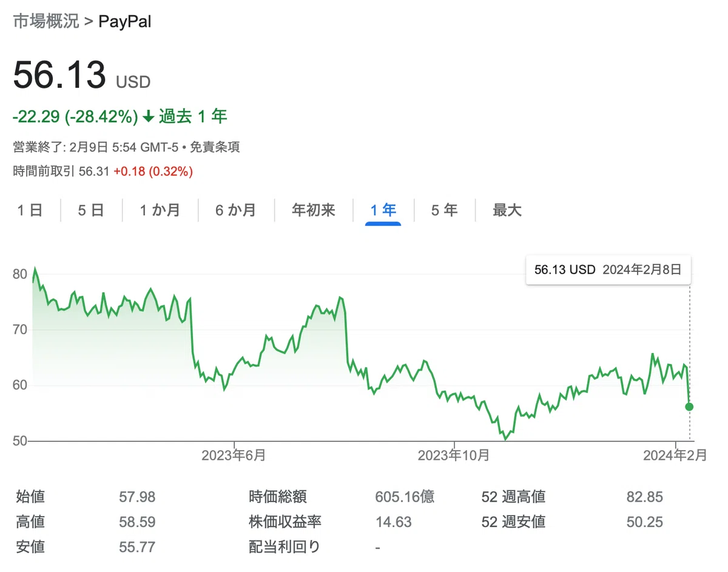The height and width of the screenshot is (572, 728).
Task: Switch to the 6か月 tab
Action: pos(235,210)
